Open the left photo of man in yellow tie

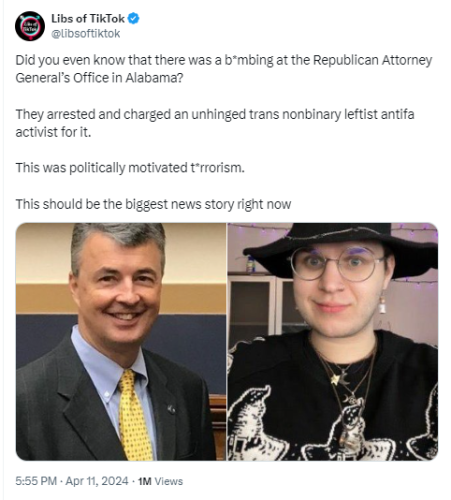[121, 342]
